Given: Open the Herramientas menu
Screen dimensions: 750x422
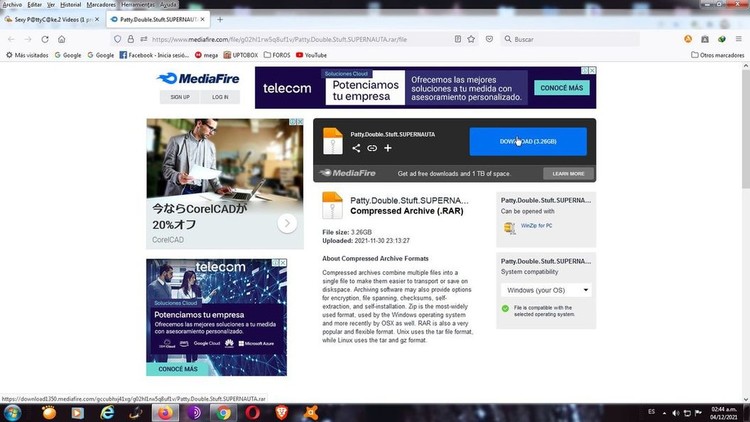Looking at the screenshot, I should [138, 4].
